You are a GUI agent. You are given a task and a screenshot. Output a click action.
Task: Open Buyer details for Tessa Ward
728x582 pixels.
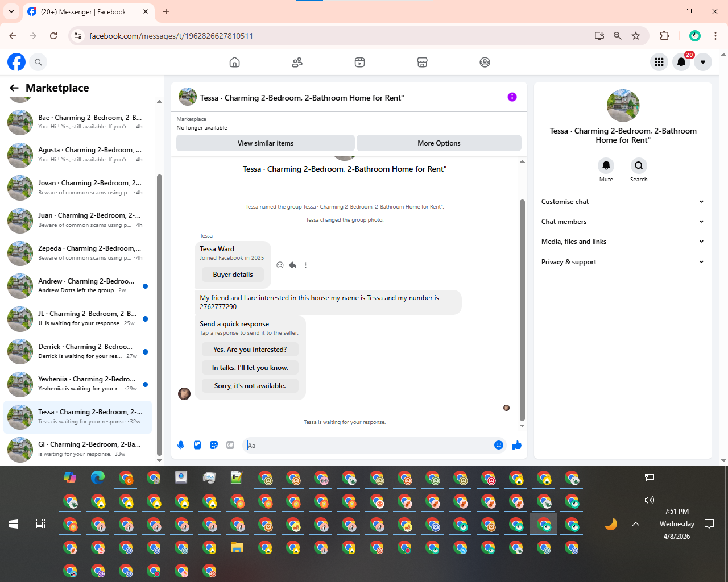[233, 275]
